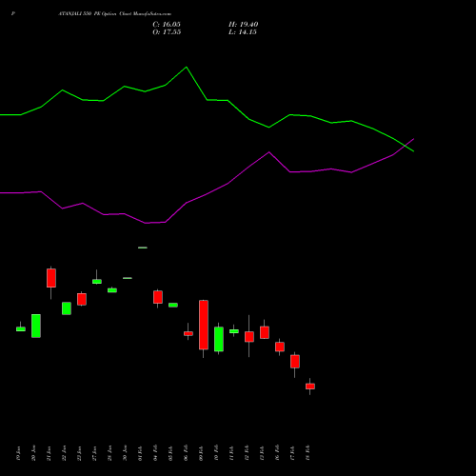
Task: Select the green candle on 22 Jan
Action: pos(67,308)
